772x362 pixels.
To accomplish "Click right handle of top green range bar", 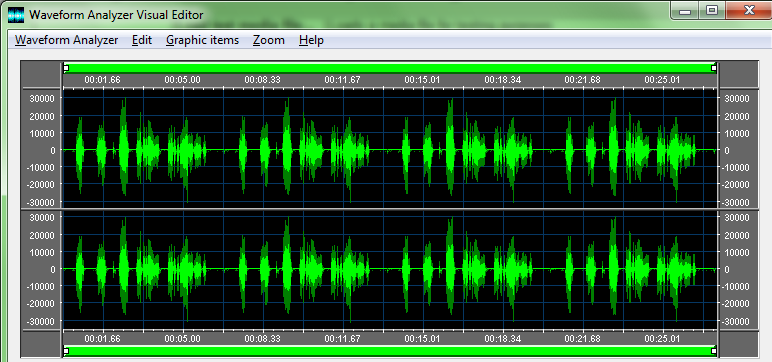I will coord(714,68).
